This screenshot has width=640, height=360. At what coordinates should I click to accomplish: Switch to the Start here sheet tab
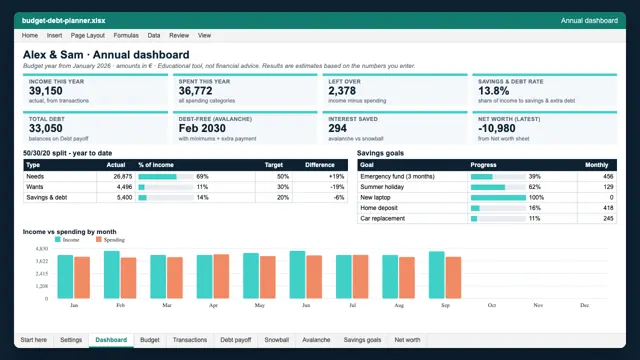coord(33,340)
